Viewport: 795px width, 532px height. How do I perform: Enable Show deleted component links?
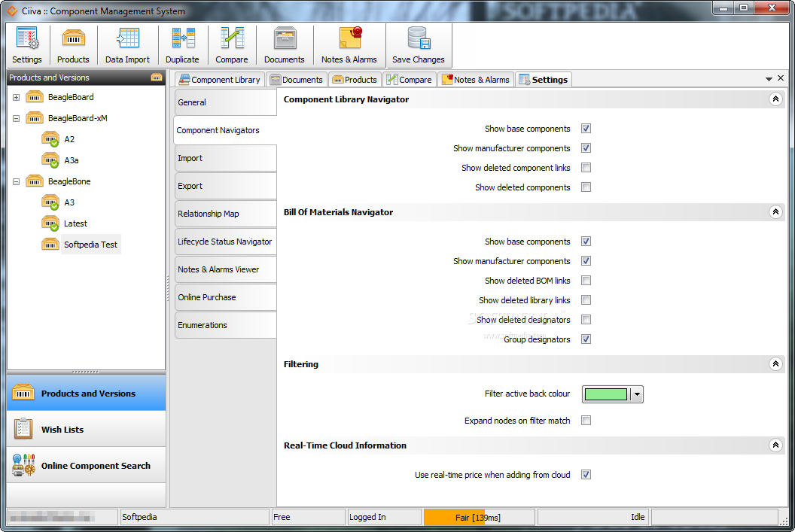coord(586,168)
